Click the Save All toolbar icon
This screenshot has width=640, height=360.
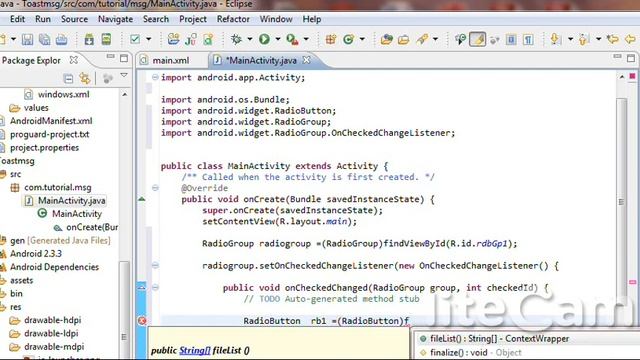pos(44,39)
